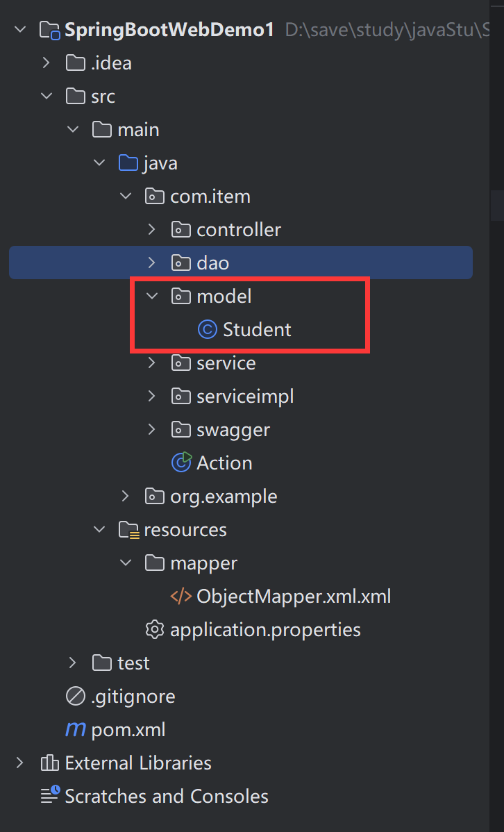Click the .gitignore file icon
The width and height of the screenshot is (504, 832).
tap(75, 696)
